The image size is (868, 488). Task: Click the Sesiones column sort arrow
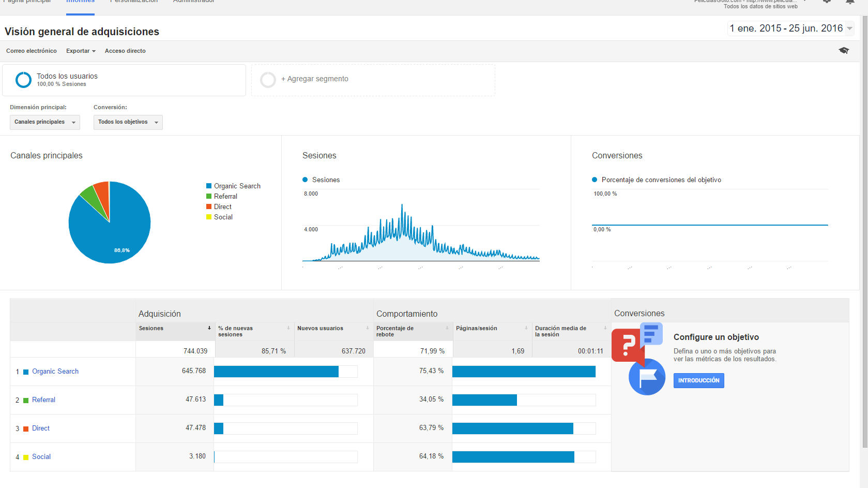(209, 328)
